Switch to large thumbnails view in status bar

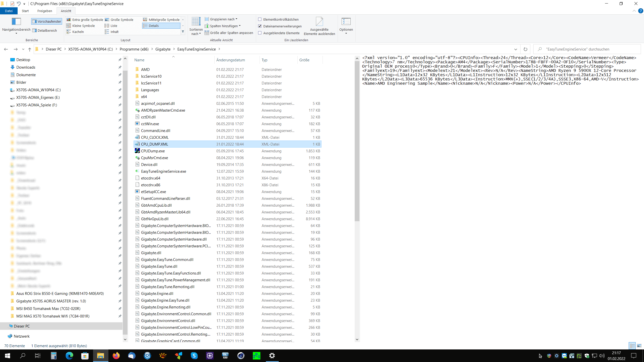639,346
